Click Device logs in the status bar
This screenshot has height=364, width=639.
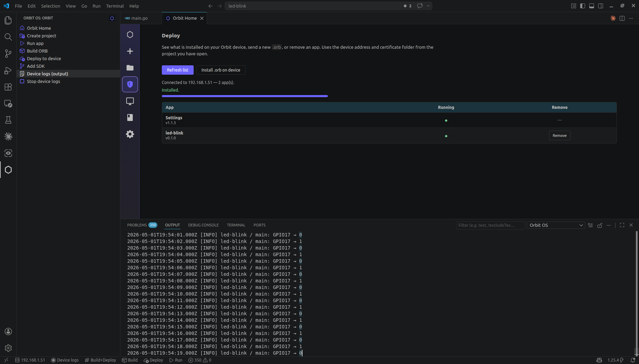[65, 360]
